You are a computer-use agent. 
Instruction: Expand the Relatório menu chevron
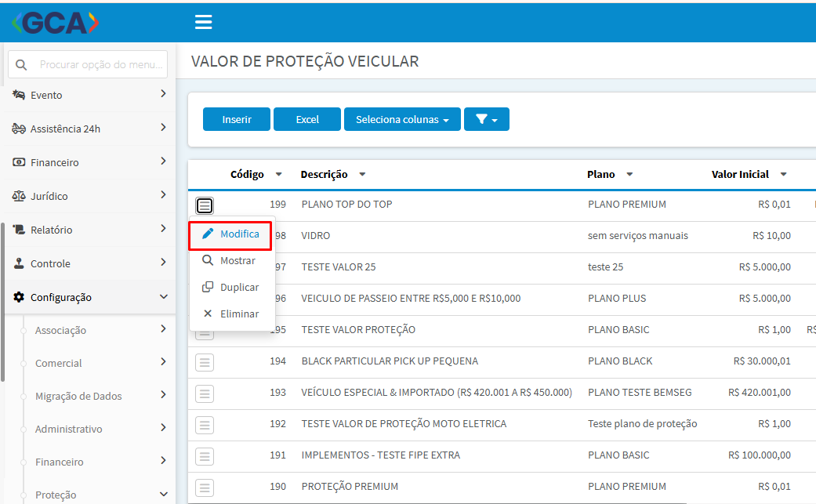pos(163,228)
